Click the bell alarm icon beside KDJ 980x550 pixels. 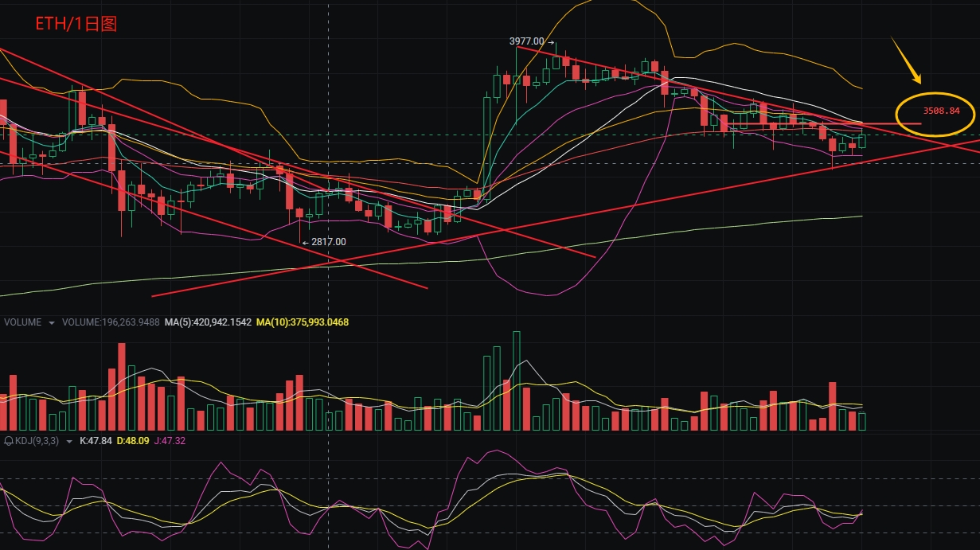pos(9,439)
